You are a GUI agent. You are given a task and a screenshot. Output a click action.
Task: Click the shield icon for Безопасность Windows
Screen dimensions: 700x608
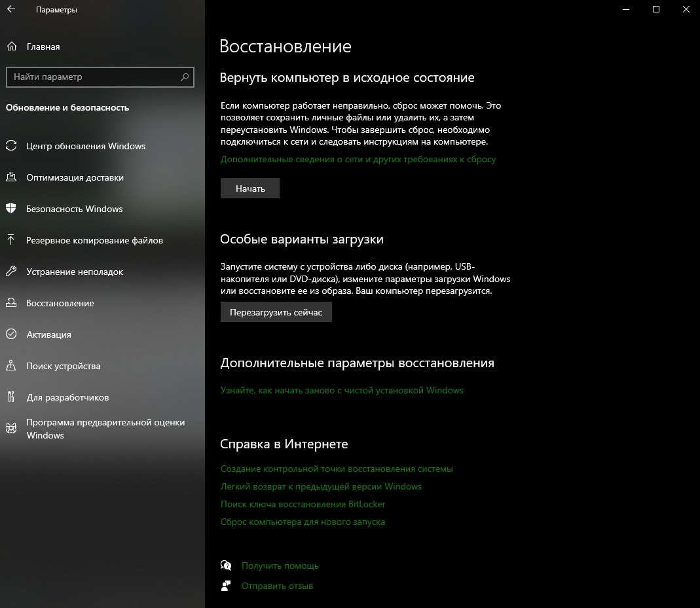(x=11, y=208)
